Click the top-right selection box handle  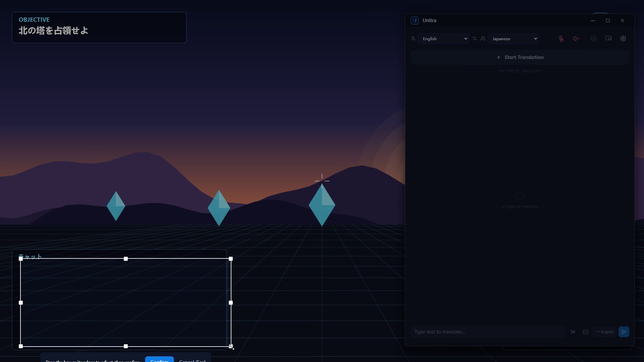(x=231, y=259)
